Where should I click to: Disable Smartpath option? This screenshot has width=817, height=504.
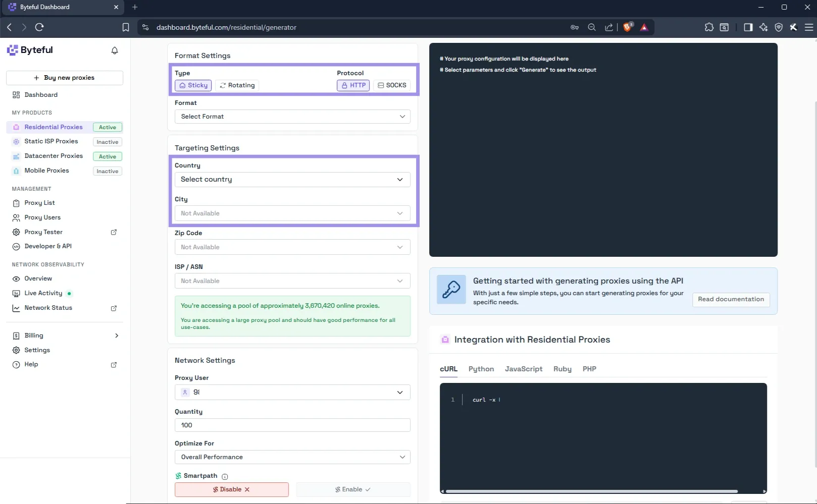tap(232, 489)
